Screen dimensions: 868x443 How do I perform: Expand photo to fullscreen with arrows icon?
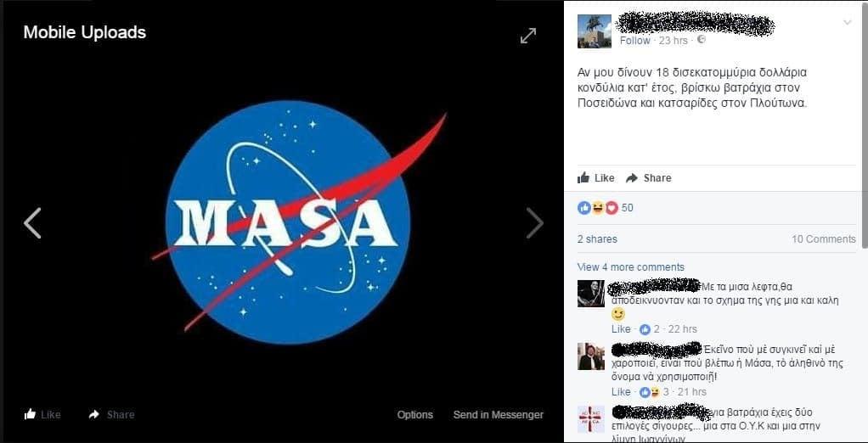point(528,36)
